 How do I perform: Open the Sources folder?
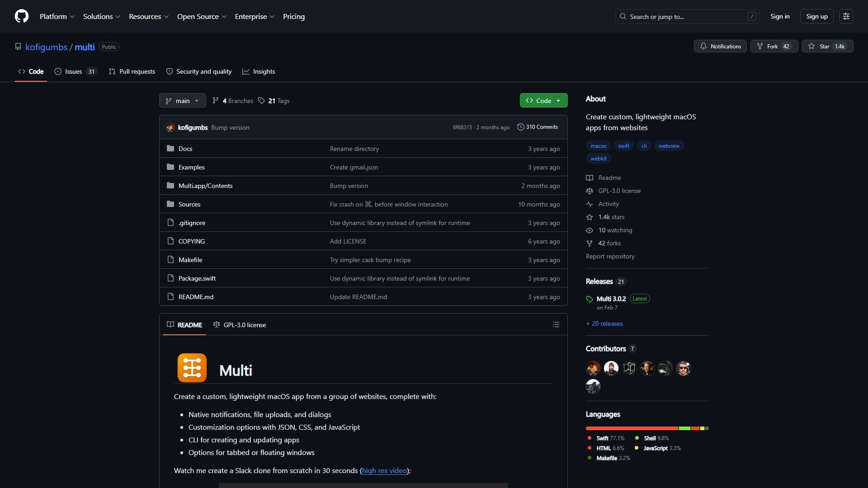pos(189,204)
